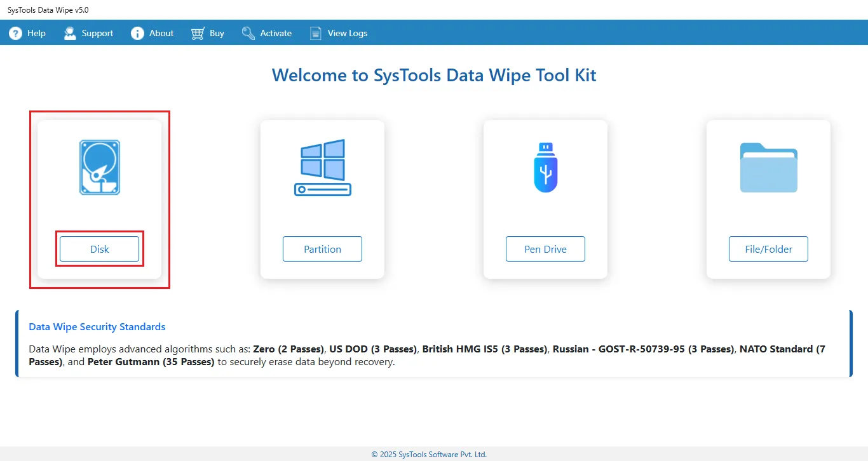Viewport: 868px width, 461px height.
Task: Click the View Logs document icon
Action: tap(316, 33)
